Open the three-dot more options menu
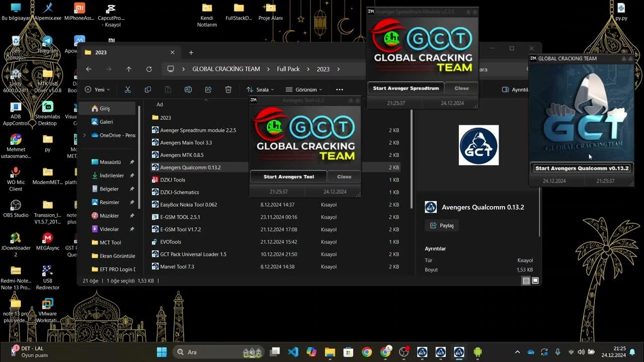Image resolution: width=644 pixels, height=362 pixels. click(x=340, y=89)
